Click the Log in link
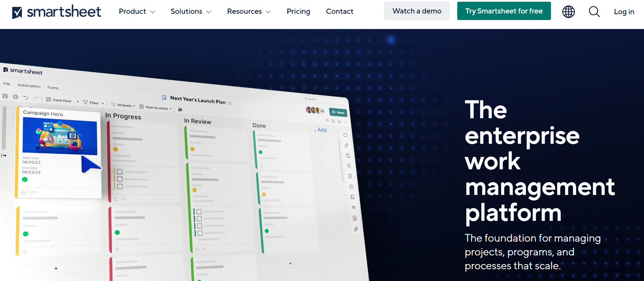The image size is (644, 281). (x=624, y=12)
